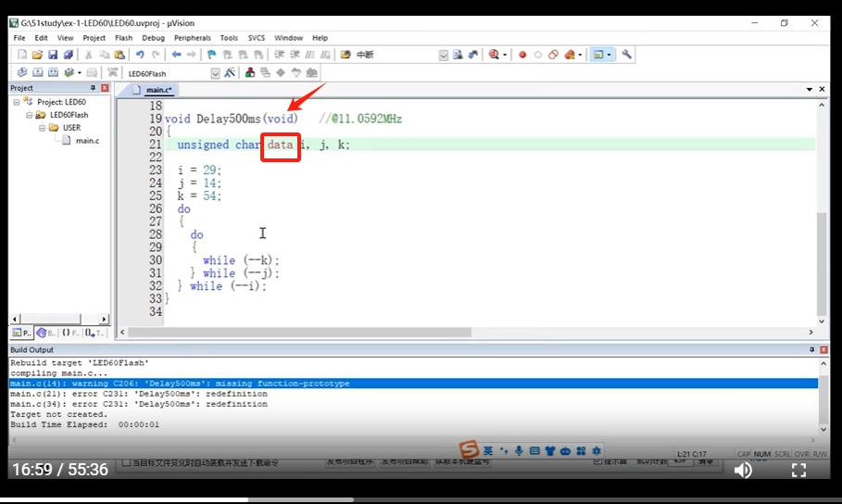Viewport: 842px width, 504px height.
Task: Navigate backwards with the blue left arrow
Action: pyautogui.click(x=176, y=55)
